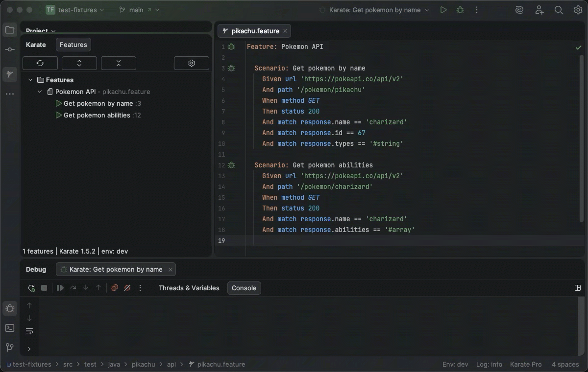Screen dimensions: 588x372
Task: Open the View Breakpoints dialog
Action: tap(115, 288)
